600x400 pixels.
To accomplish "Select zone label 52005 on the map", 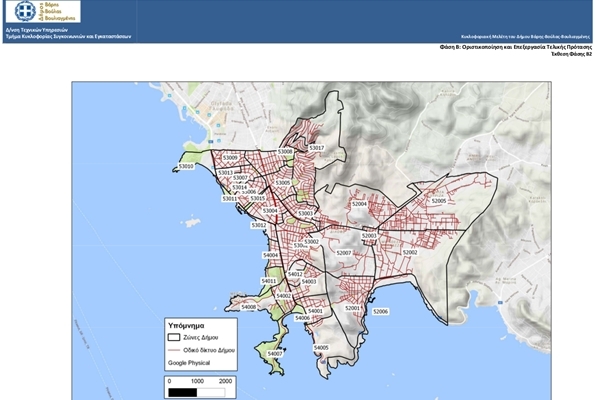I will tap(438, 201).
